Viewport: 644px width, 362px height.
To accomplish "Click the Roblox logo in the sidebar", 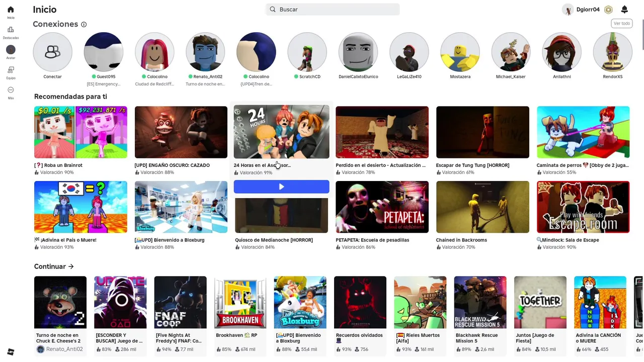I will coord(11,351).
